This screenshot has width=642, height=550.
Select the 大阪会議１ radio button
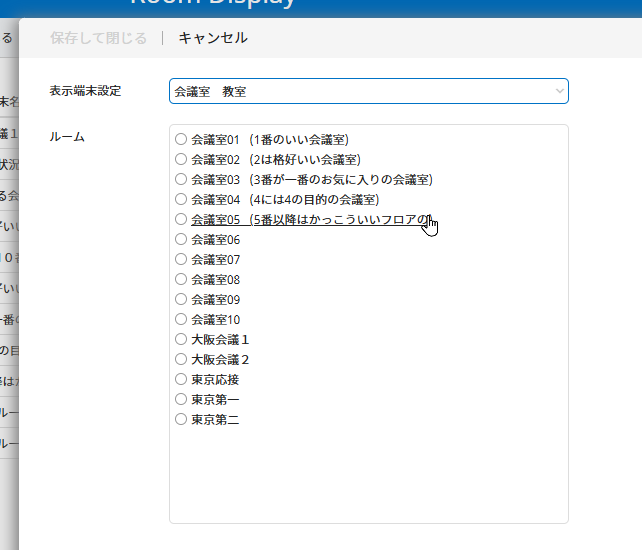click(x=181, y=339)
